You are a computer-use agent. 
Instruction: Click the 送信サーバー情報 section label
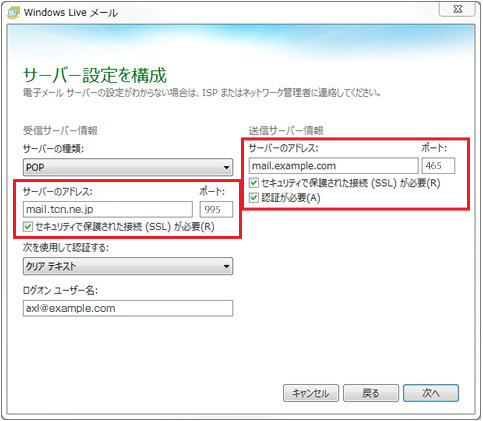coord(286,130)
